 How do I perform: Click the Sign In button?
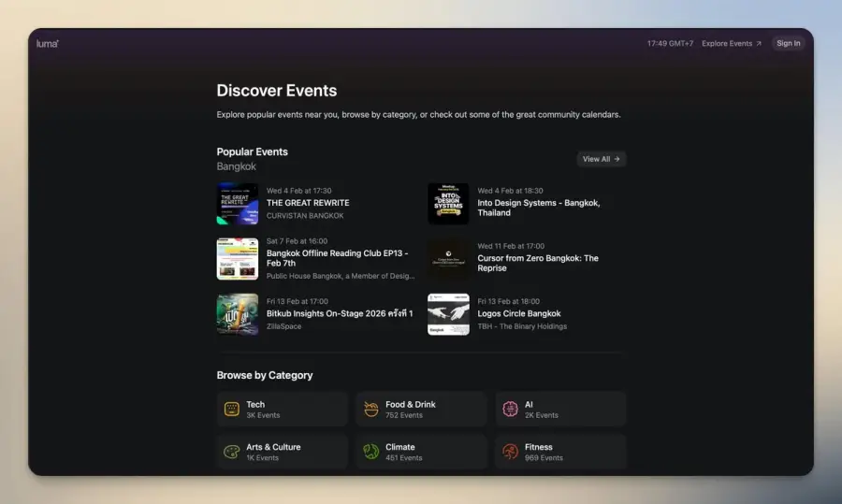(x=788, y=43)
